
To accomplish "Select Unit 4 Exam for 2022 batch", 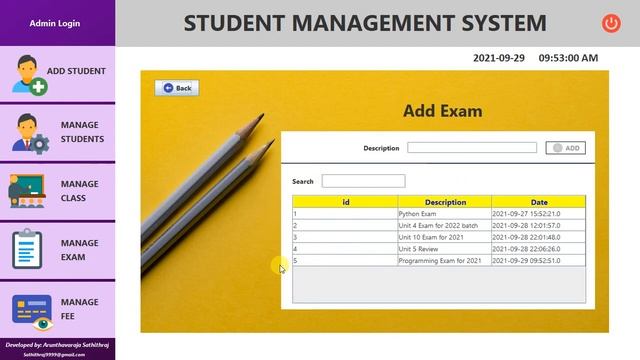I will point(439,225).
